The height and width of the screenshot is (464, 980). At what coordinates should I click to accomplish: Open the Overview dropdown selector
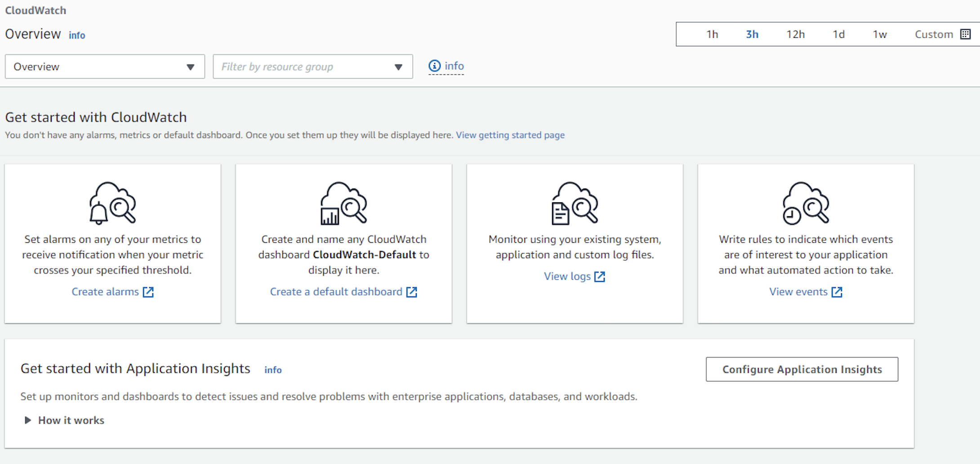[x=105, y=67]
